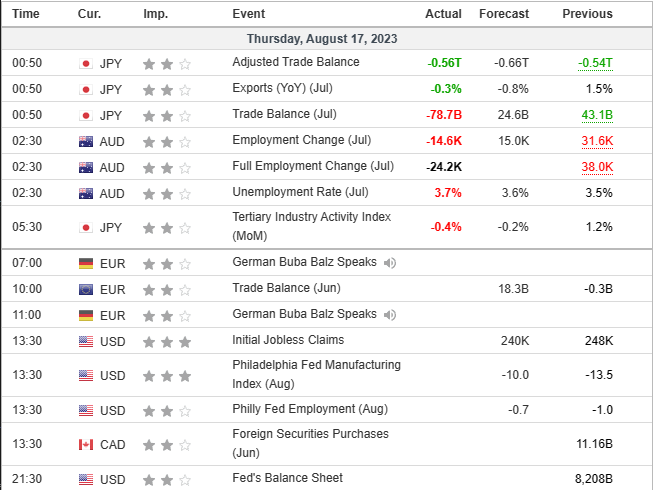Click US flag on Initial Jobless Claims row

(85, 341)
